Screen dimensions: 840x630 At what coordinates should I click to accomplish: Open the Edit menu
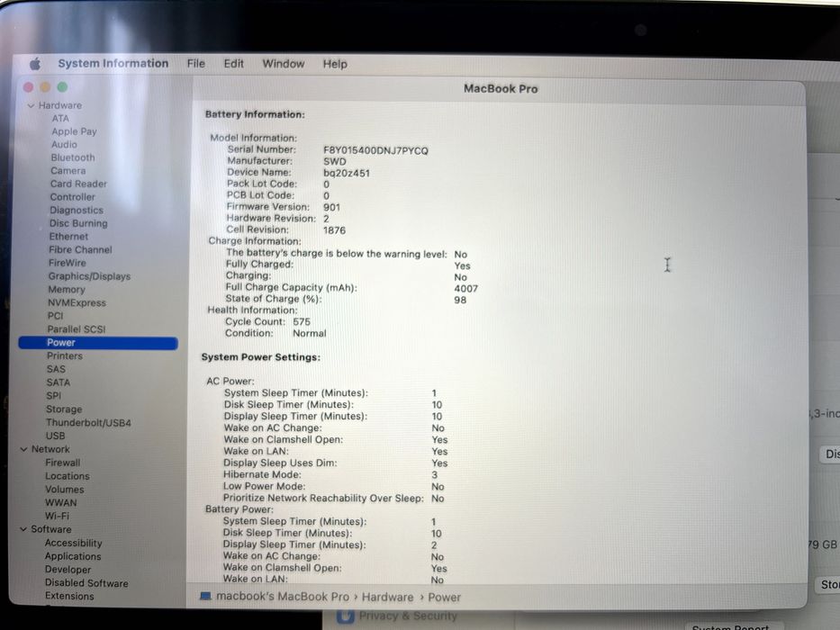[x=233, y=64]
